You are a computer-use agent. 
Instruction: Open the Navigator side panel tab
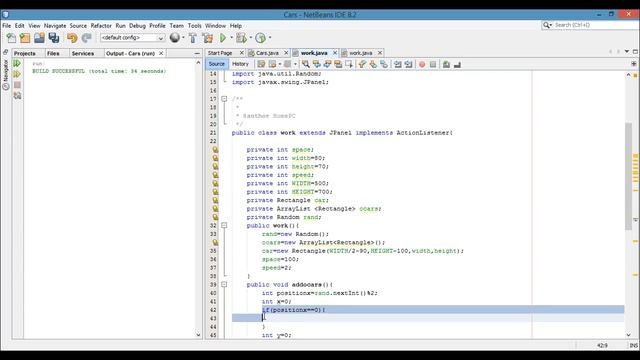click(6, 74)
